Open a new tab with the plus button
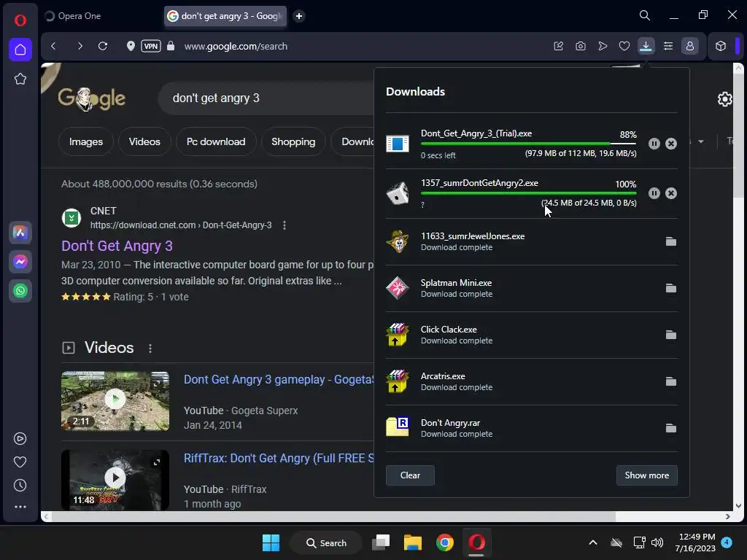Screen dimensions: 747x560 (x=298, y=16)
